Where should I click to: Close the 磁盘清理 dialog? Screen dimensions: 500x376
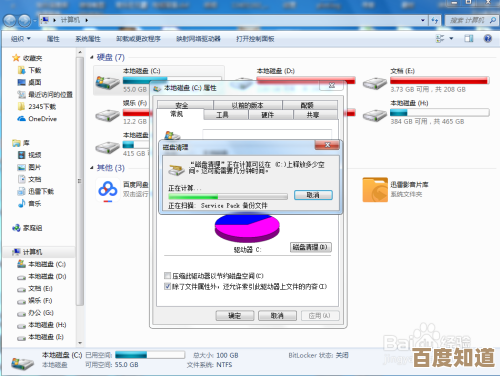327,145
